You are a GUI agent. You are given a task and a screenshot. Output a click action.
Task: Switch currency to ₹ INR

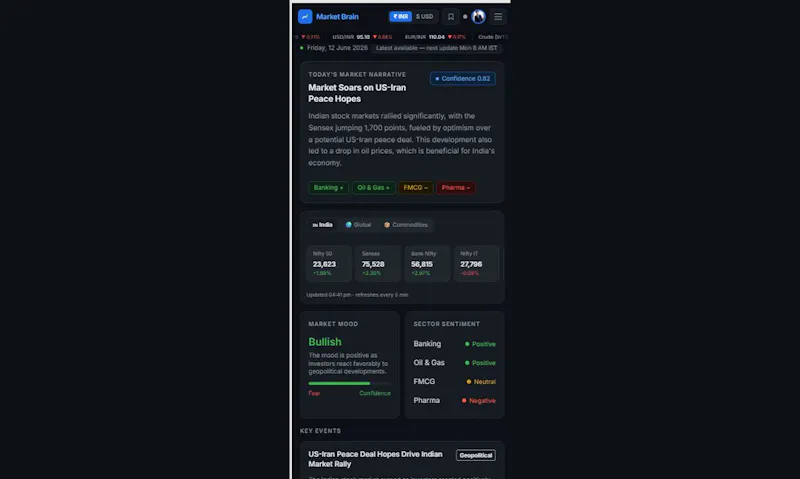401,16
